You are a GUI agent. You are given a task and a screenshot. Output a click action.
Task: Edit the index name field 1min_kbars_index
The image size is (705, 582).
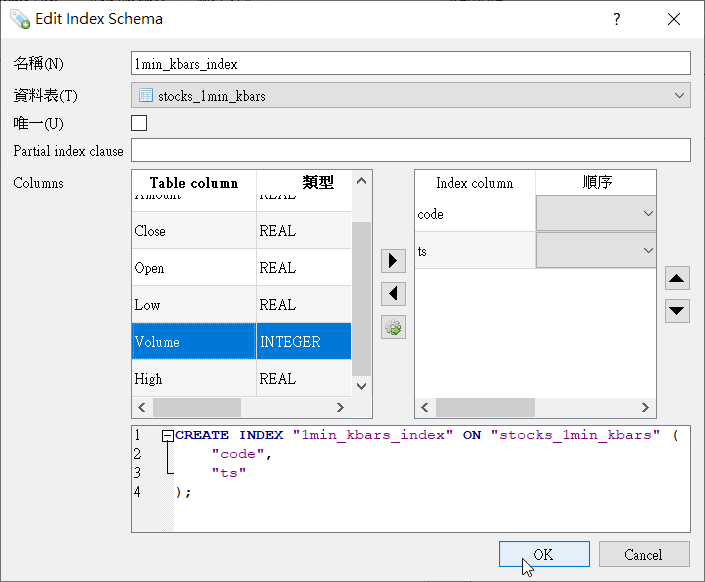point(411,63)
